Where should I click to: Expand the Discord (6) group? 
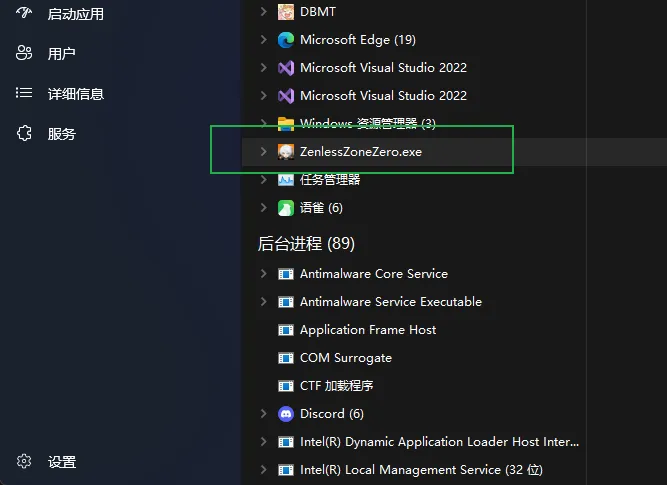pos(264,414)
